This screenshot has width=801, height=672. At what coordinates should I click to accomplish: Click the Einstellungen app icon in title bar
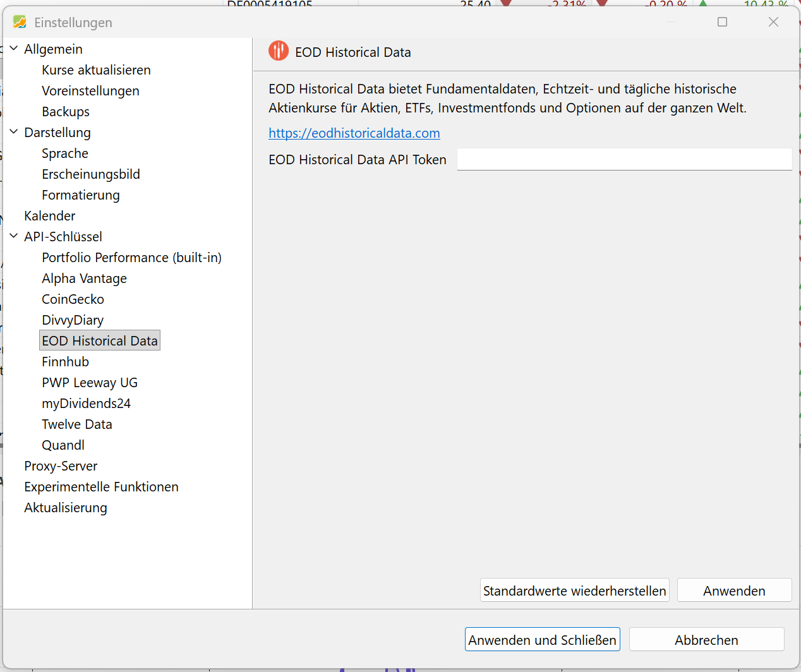[x=20, y=22]
